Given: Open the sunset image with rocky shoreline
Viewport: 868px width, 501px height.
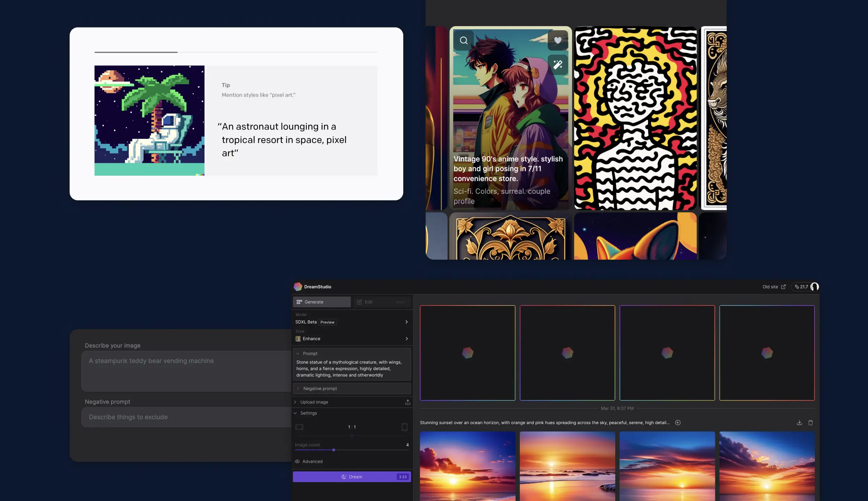Looking at the screenshot, I should [x=567, y=466].
